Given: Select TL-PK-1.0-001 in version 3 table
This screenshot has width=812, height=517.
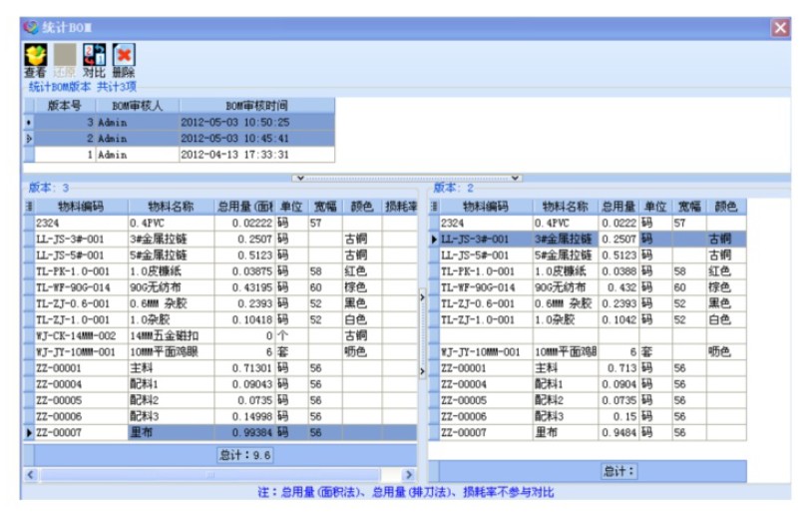Looking at the screenshot, I should (x=82, y=270).
